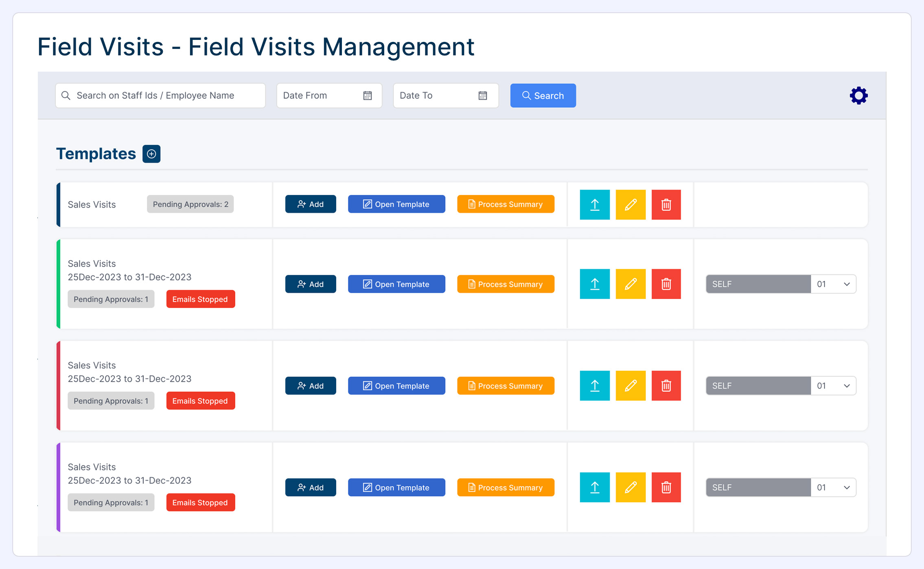Viewport: 924px width, 569px height.
Task: Edit the purple-bordered template with pencil icon
Action: [x=630, y=488]
